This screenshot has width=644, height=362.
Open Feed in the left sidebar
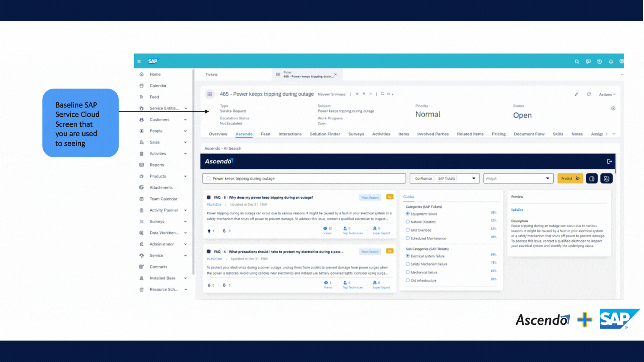(154, 97)
